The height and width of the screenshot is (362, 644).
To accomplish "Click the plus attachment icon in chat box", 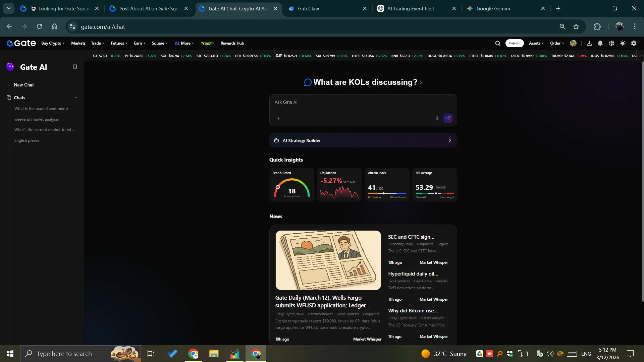I will [x=278, y=118].
